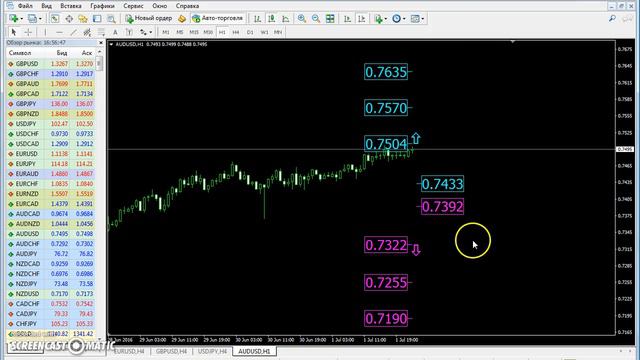Switch to bar chart display

[x=257, y=18]
